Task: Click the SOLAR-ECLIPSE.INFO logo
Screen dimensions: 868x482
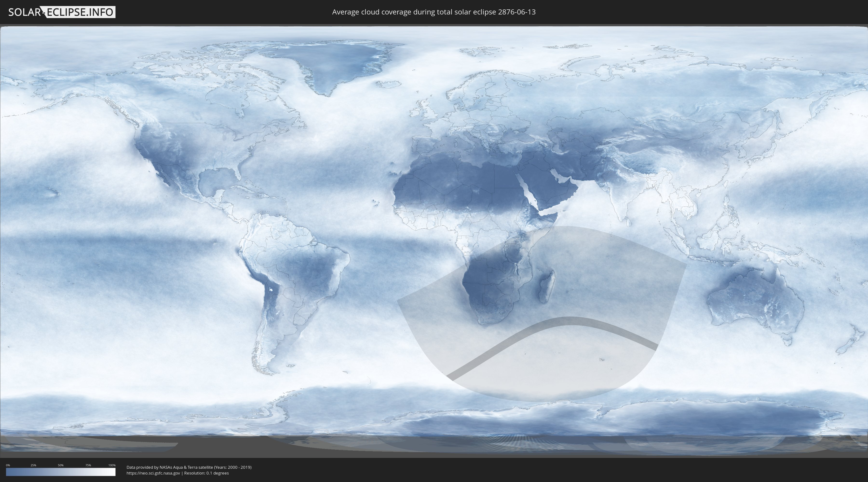Action: click(x=62, y=12)
